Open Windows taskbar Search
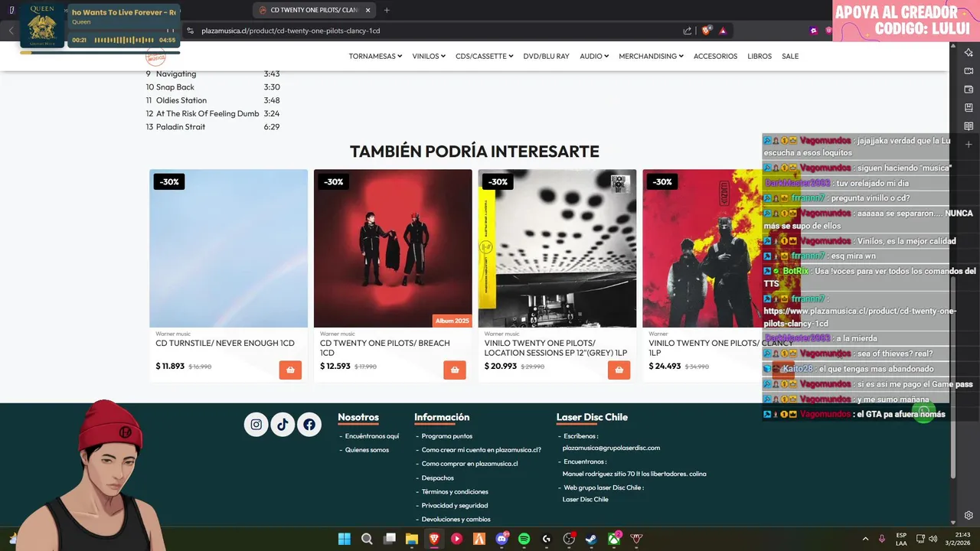This screenshot has width=980, height=551. [x=367, y=539]
